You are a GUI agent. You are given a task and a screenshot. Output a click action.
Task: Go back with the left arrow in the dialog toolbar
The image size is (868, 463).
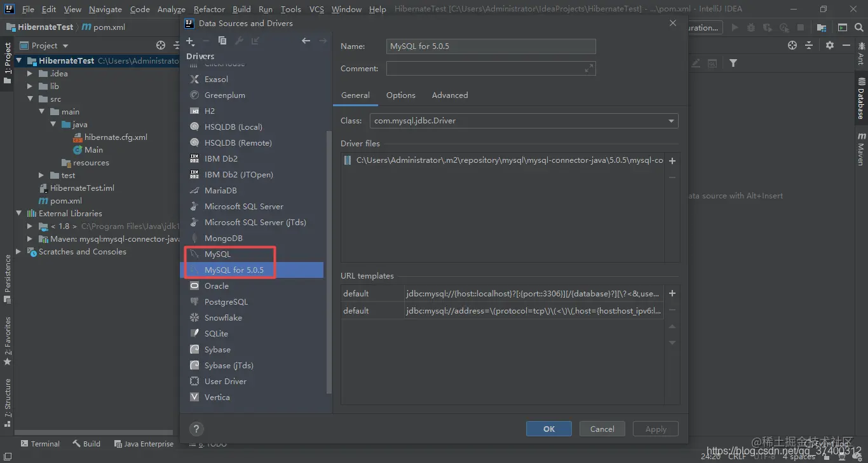(x=306, y=41)
